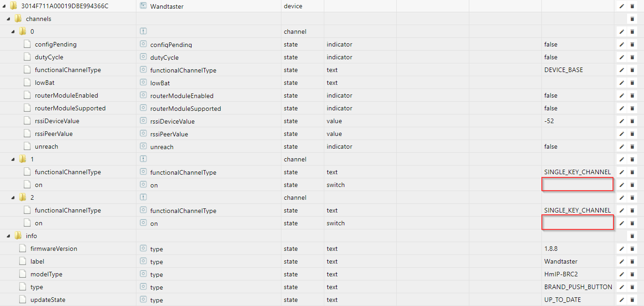Edit the updateState state
Image resolution: width=644 pixels, height=306 pixels.
(x=621, y=300)
